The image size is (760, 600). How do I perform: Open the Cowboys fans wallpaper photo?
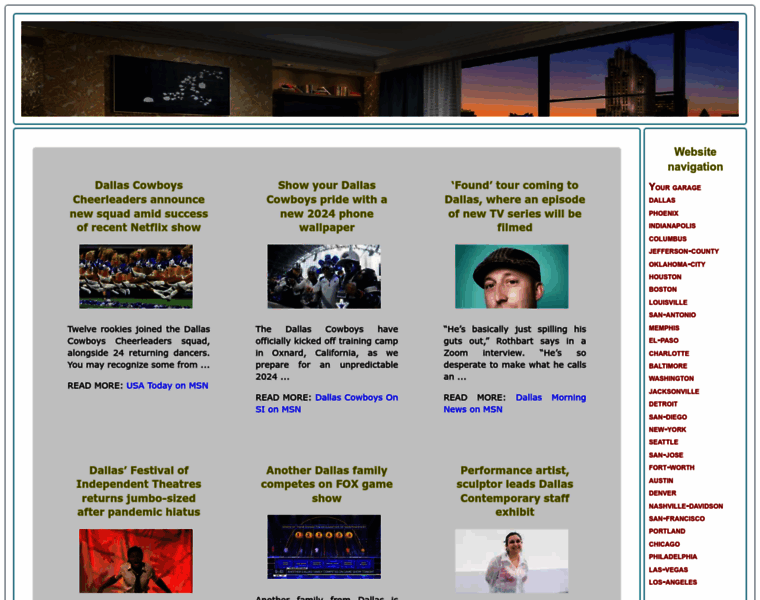coord(324,276)
